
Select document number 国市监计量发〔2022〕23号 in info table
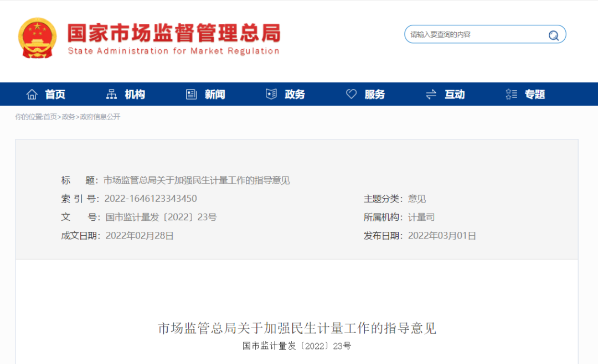point(161,217)
